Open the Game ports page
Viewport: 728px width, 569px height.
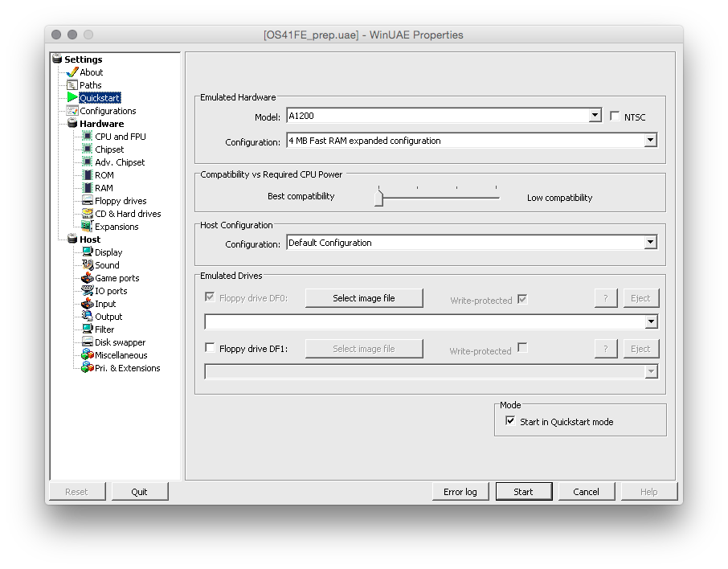(x=117, y=278)
